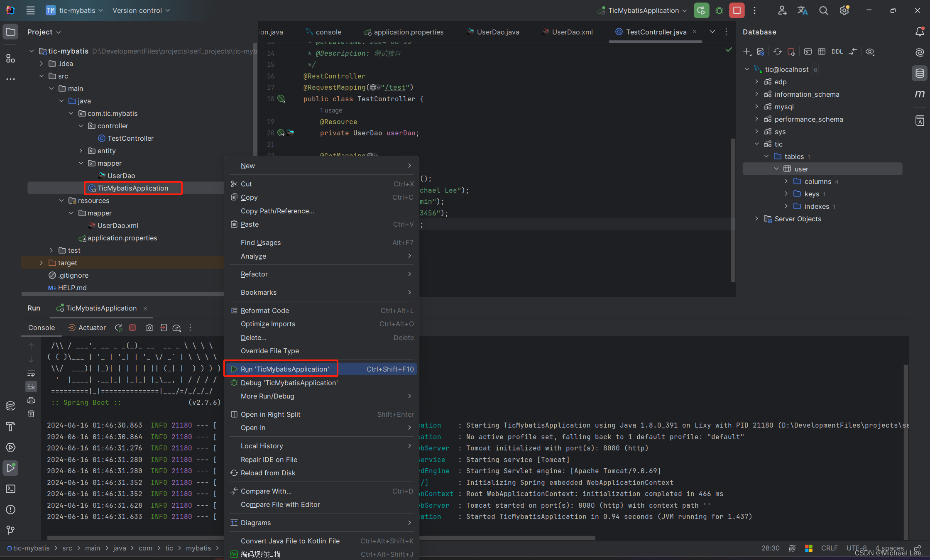This screenshot has height=560, width=930.
Task: Toggle read-only lock in status bar
Action: click(917, 548)
